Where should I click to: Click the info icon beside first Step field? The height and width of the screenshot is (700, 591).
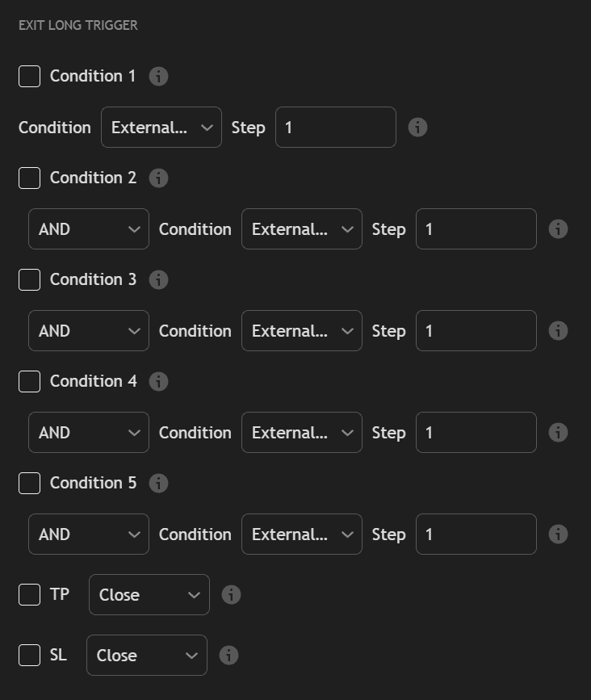418,127
